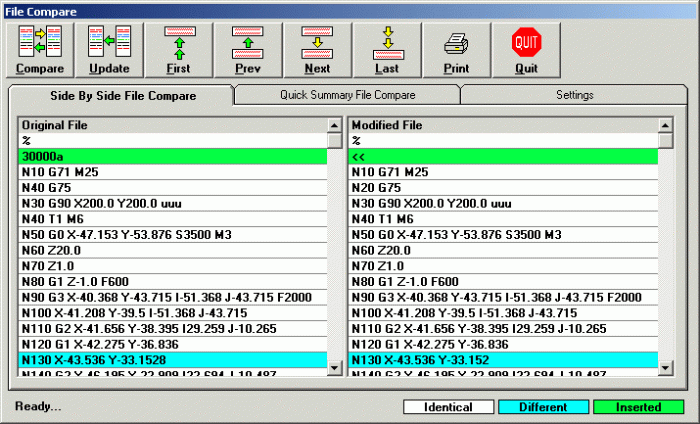700x424 pixels.
Task: Click the red Quit stop sign
Action: [x=526, y=42]
